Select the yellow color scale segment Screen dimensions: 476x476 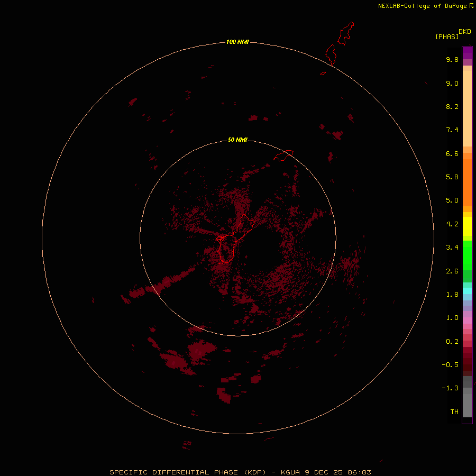[467, 226]
